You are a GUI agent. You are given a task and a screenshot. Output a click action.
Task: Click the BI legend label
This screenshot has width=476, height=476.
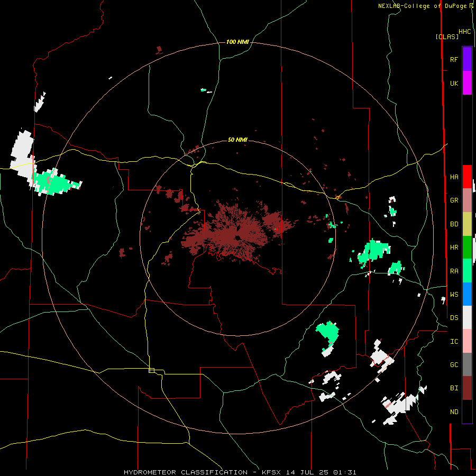point(454,388)
